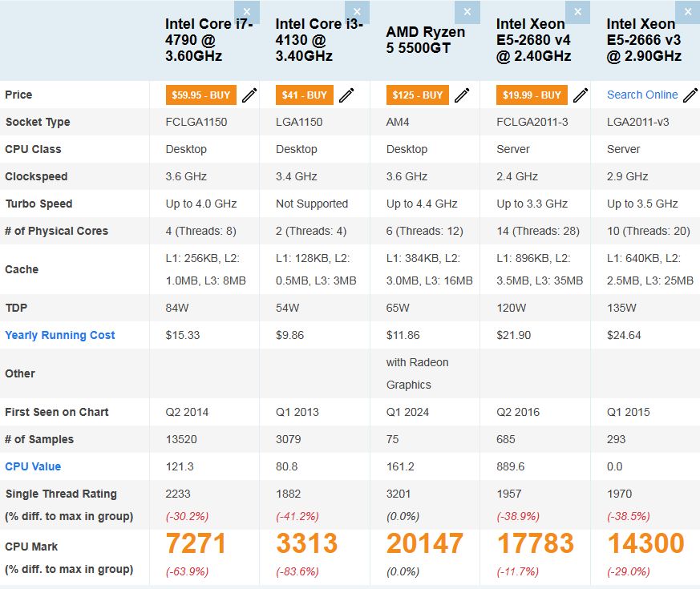Buy the Xeon E5-2680 v4 for $19.99
This screenshot has height=589, width=700.
coord(532,95)
